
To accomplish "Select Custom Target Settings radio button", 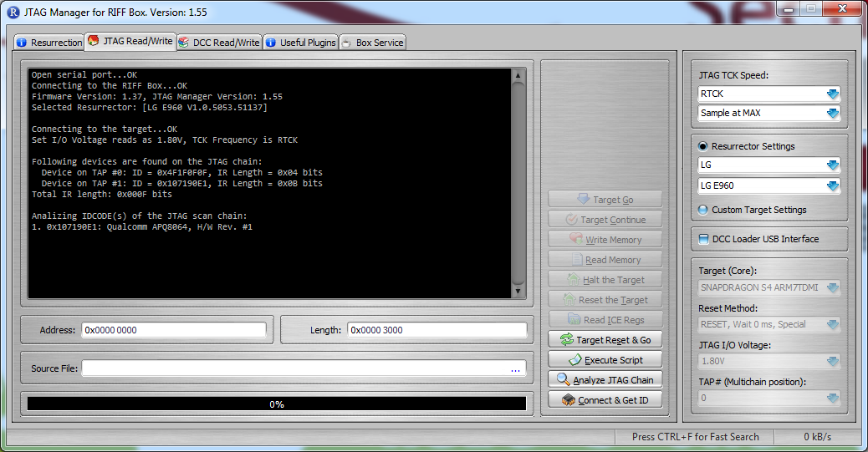I will (703, 210).
